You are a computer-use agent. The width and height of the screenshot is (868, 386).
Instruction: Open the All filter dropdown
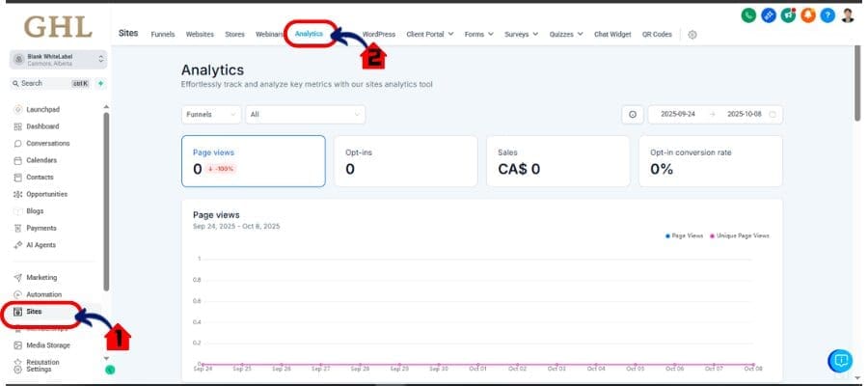[305, 114]
